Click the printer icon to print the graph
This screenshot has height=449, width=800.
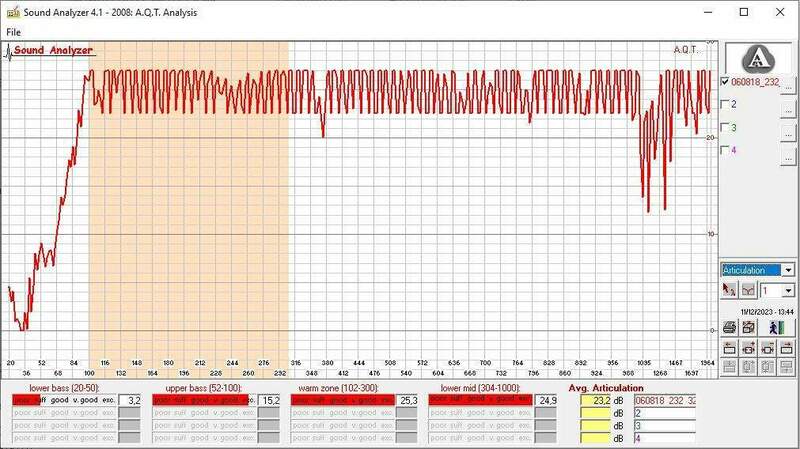point(730,327)
